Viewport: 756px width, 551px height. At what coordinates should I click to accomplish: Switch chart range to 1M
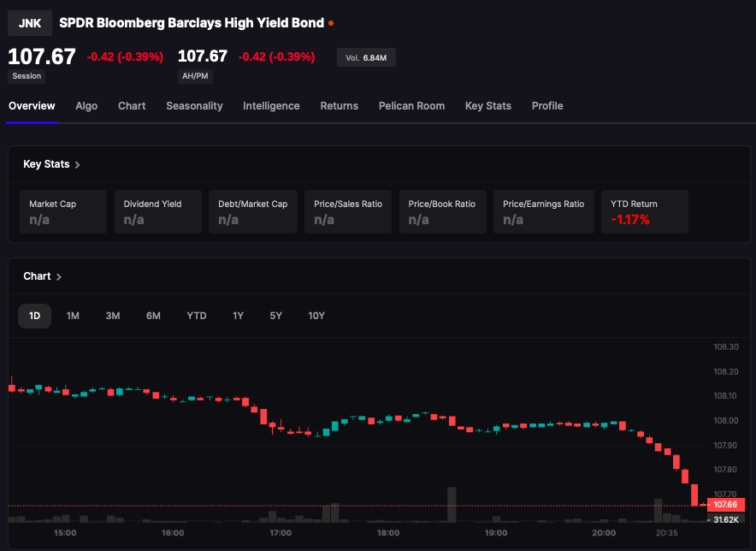pos(73,316)
